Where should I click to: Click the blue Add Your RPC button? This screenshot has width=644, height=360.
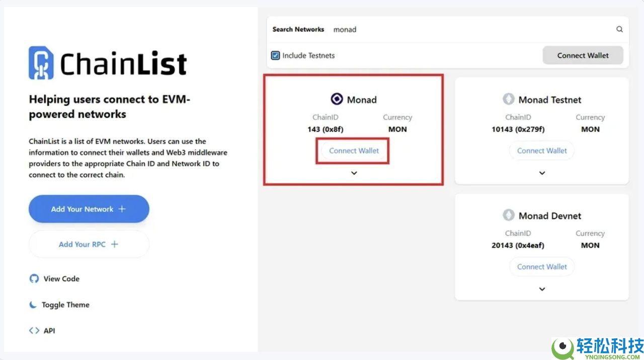(89, 244)
